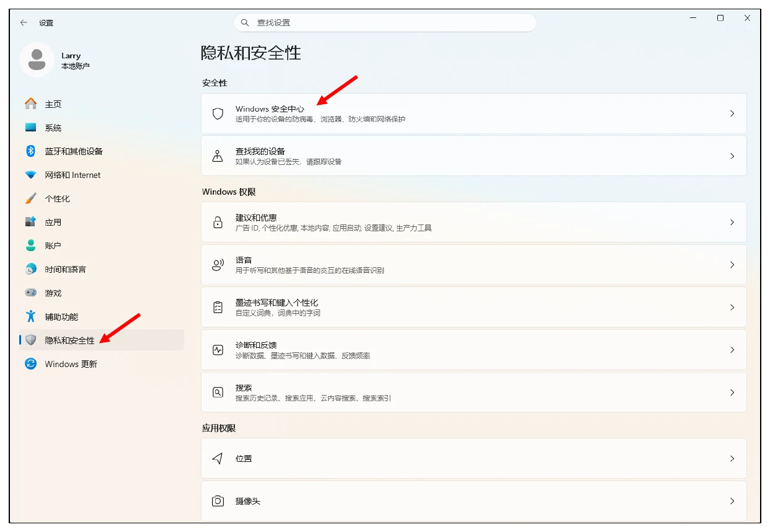
Task: Click the 个性化 paintbrush icon
Action: click(30, 198)
